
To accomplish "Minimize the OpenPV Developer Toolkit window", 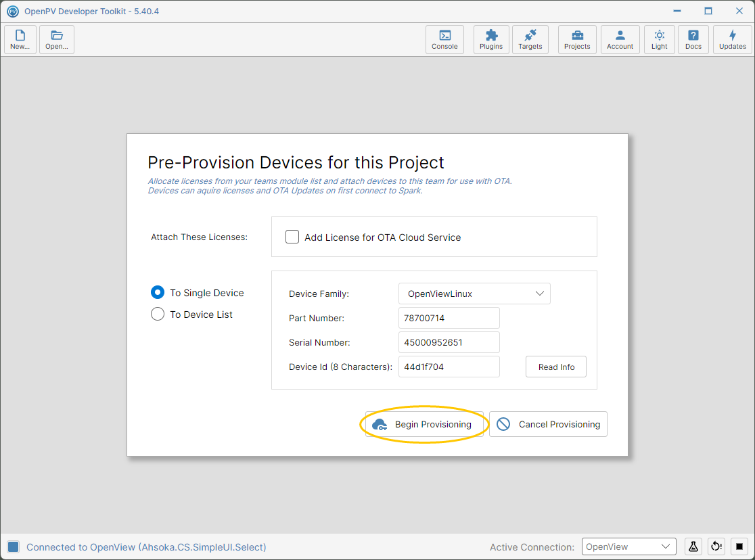I will tap(677, 11).
